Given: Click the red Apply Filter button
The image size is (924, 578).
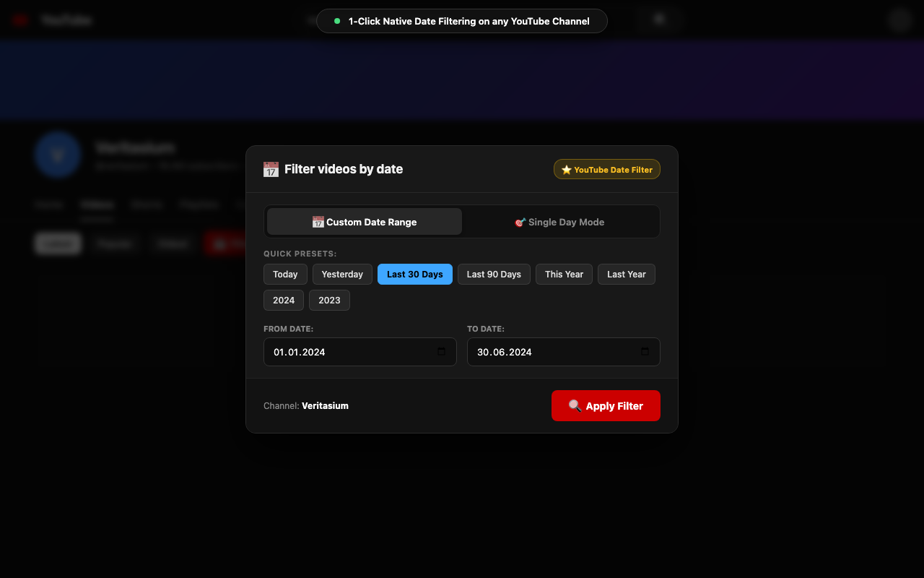Looking at the screenshot, I should click(606, 406).
